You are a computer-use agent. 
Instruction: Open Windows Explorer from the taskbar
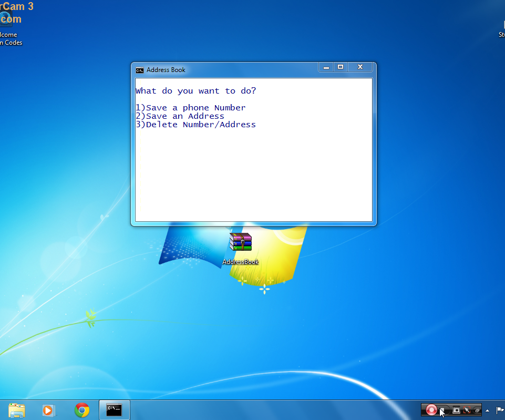pos(16,410)
